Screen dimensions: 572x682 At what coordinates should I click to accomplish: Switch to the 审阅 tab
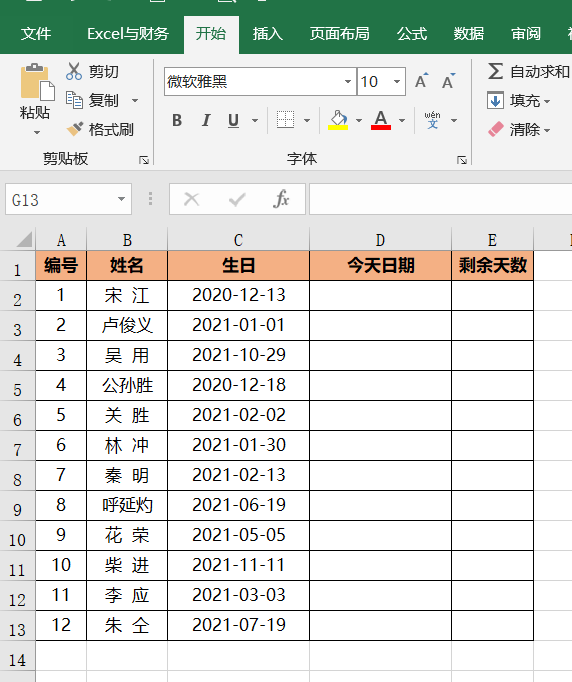coord(526,33)
